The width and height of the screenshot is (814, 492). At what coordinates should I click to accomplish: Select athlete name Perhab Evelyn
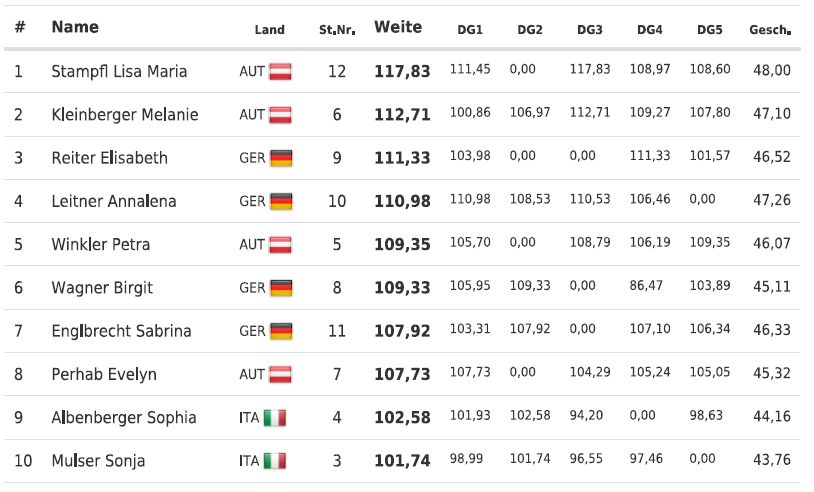pyautogui.click(x=104, y=375)
